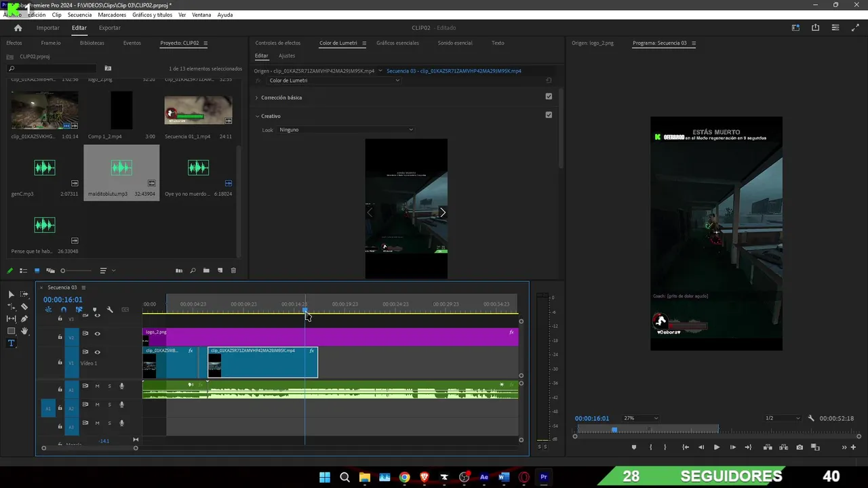Click export frame camera icon
This screenshot has height=488, width=868.
[x=800, y=447]
